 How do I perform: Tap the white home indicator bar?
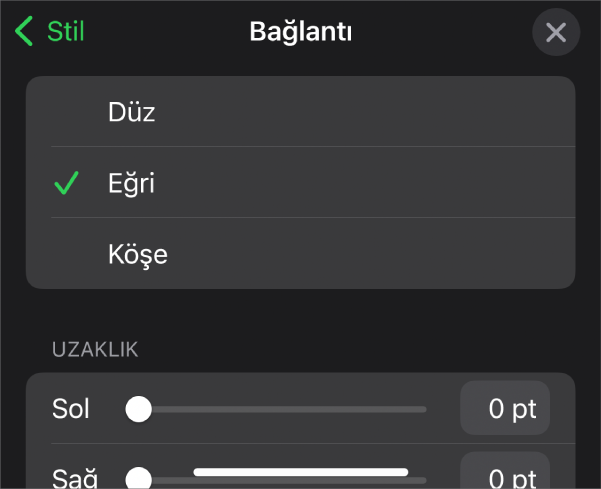(300, 471)
